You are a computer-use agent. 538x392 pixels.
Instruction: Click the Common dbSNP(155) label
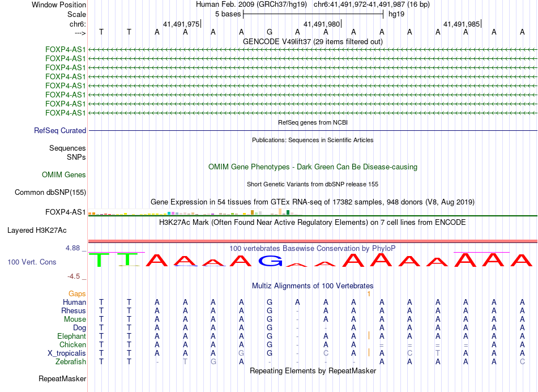tap(50, 192)
